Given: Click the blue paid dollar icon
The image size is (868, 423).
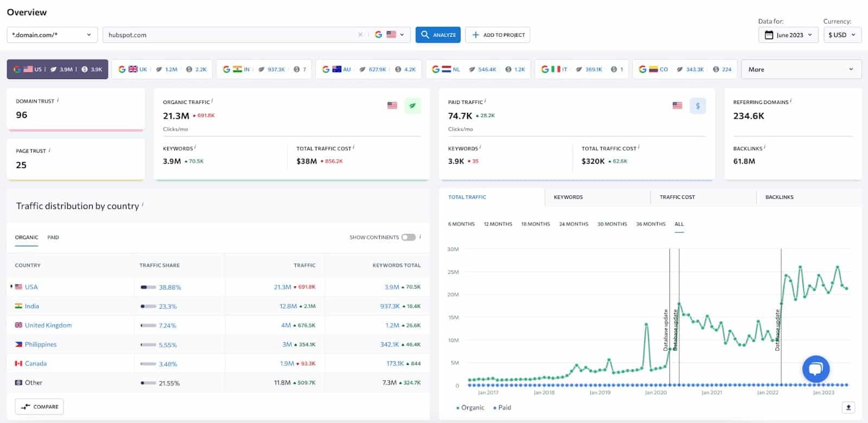Looking at the screenshot, I should (x=698, y=106).
